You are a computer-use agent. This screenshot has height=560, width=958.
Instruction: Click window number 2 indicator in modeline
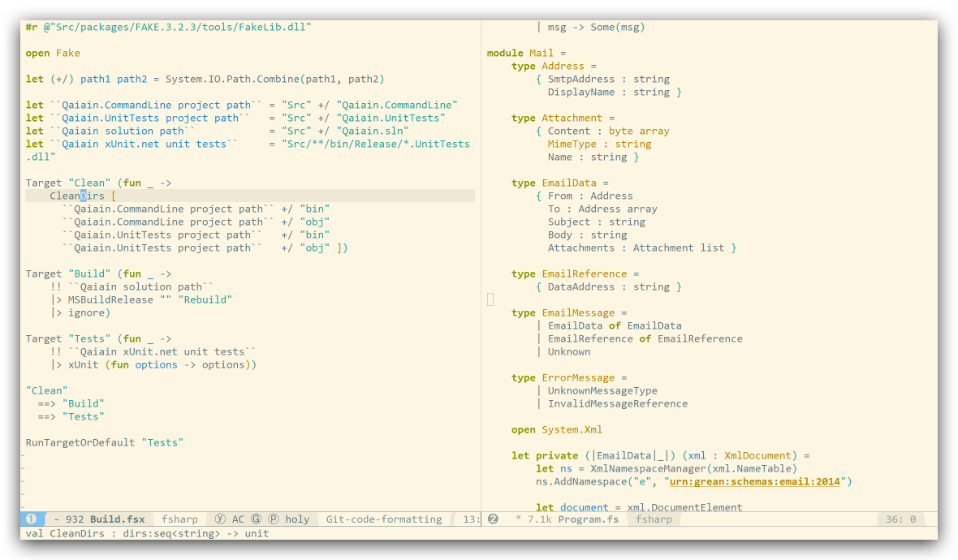(x=493, y=519)
